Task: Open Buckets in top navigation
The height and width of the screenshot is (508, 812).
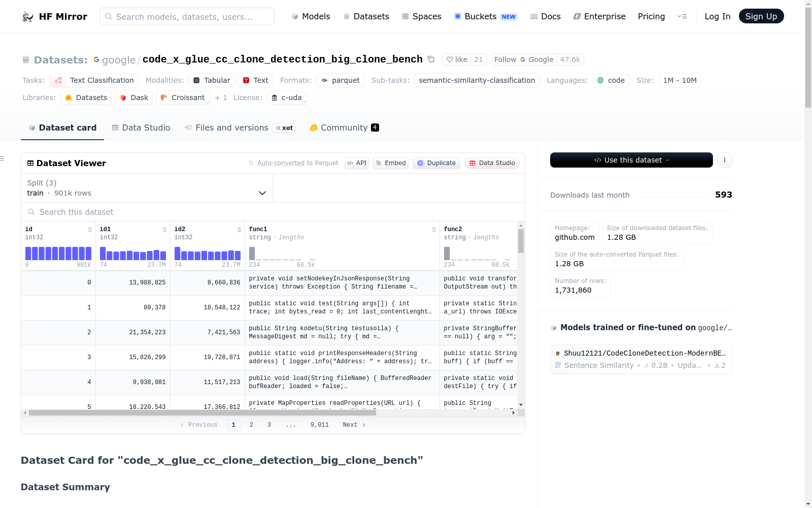Action: click(x=485, y=16)
